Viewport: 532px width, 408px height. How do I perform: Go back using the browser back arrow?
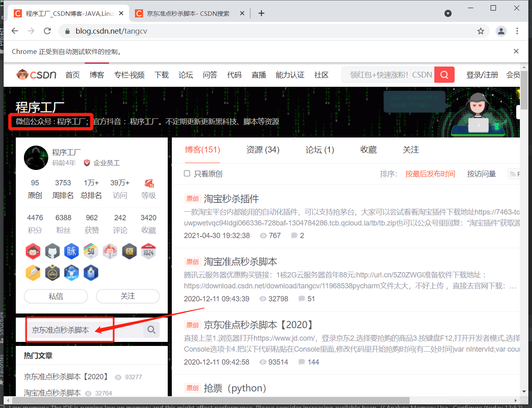(x=15, y=31)
